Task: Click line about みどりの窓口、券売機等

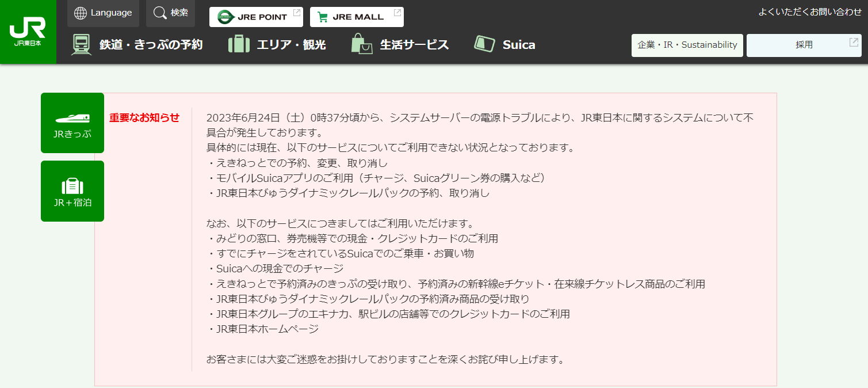Action: 352,238
